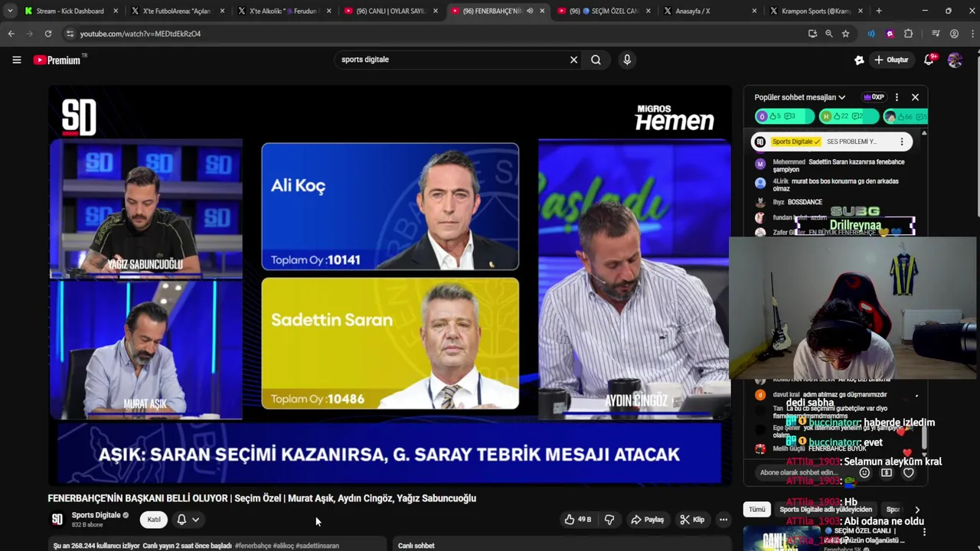Toggle the channel notification bell
The width and height of the screenshot is (980, 551).
pyautogui.click(x=181, y=520)
